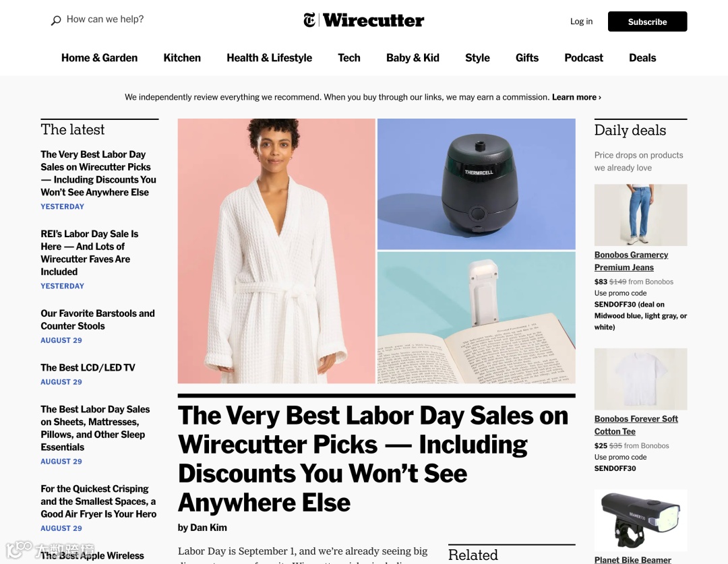Open The Best LCD/LED TV article
728x564 pixels.
[x=88, y=368]
